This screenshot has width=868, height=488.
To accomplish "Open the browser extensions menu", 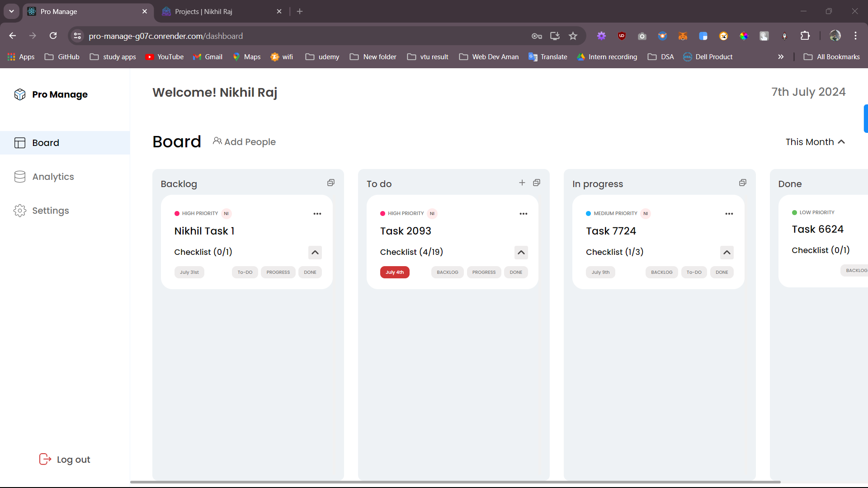I will (x=806, y=36).
